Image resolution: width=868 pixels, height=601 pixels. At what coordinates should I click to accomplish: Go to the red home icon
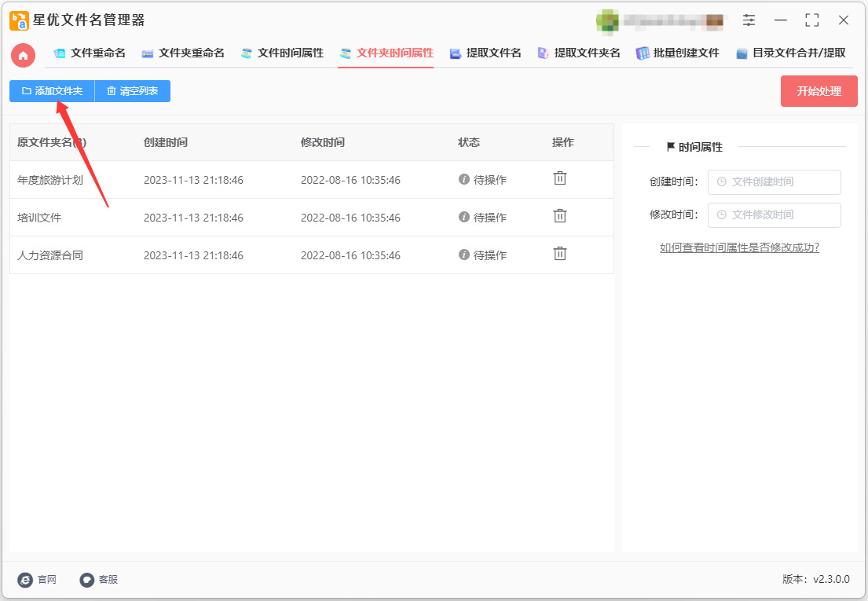click(24, 55)
